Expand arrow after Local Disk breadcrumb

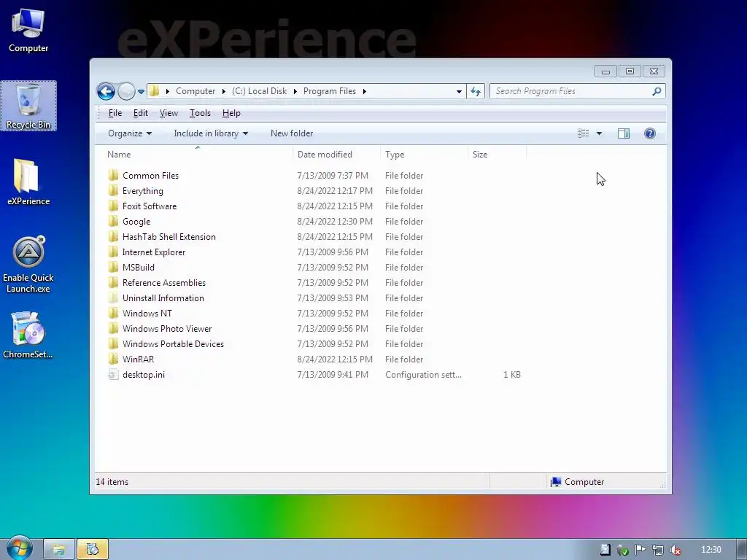coord(295,91)
